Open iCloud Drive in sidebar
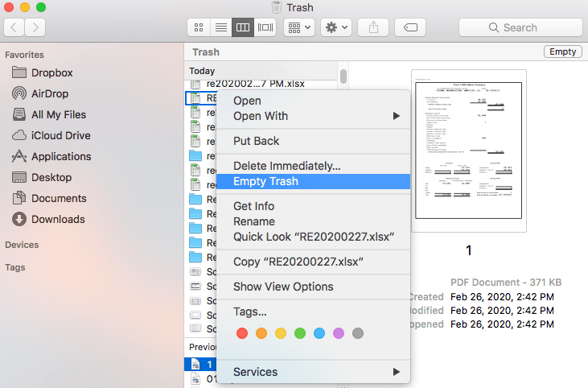Screen dimensions: 588x388 point(51,135)
